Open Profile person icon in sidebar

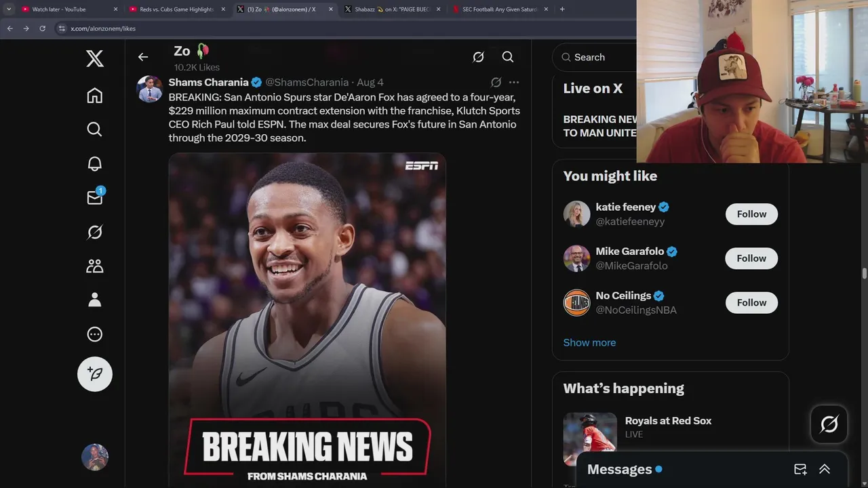95,300
